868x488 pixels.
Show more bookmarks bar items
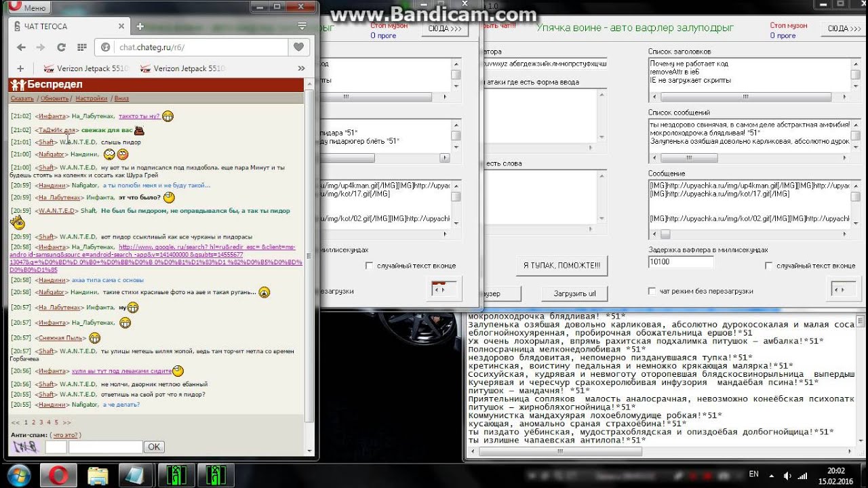pyautogui.click(x=302, y=68)
